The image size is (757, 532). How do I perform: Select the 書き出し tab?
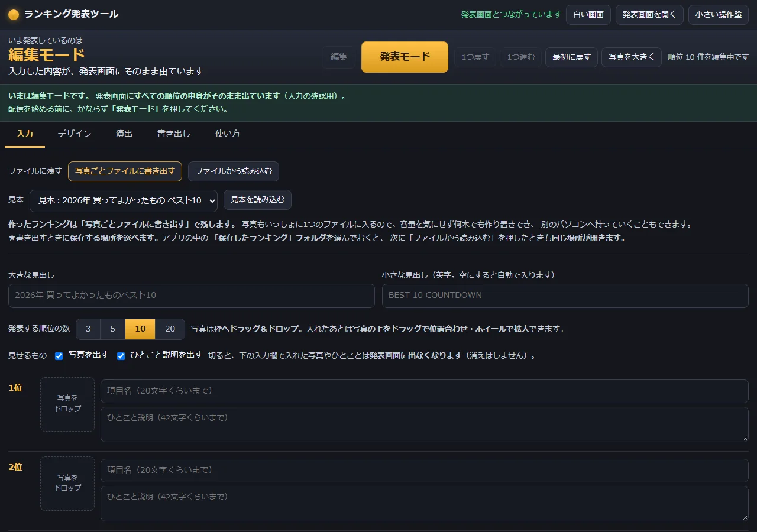[x=174, y=134]
